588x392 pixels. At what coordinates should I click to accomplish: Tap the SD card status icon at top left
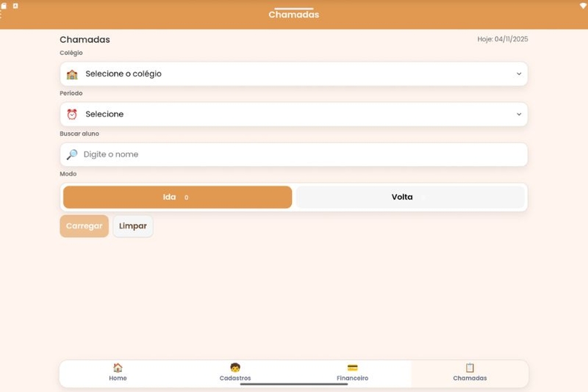click(x=4, y=6)
